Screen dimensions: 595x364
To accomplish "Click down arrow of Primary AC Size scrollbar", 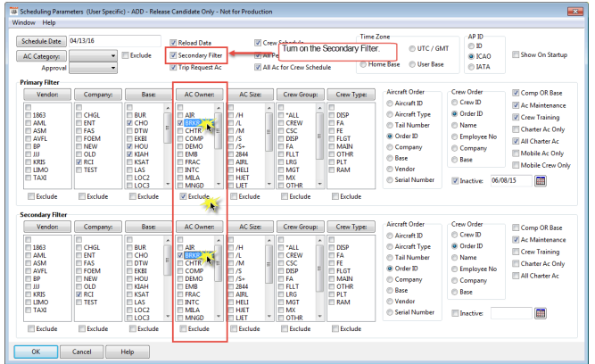I will point(269,184).
